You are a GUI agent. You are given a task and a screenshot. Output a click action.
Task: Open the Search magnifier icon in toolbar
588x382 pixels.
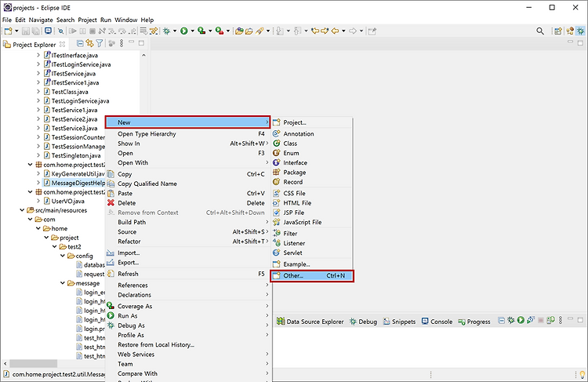point(539,31)
